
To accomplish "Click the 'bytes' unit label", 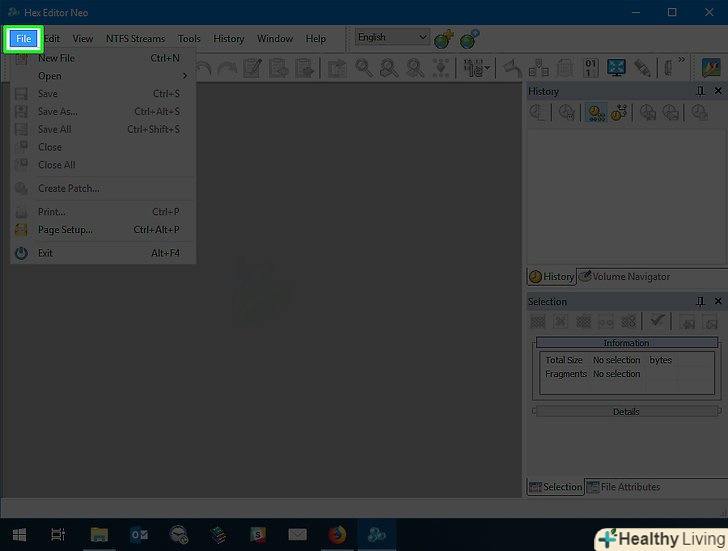I will 660,360.
